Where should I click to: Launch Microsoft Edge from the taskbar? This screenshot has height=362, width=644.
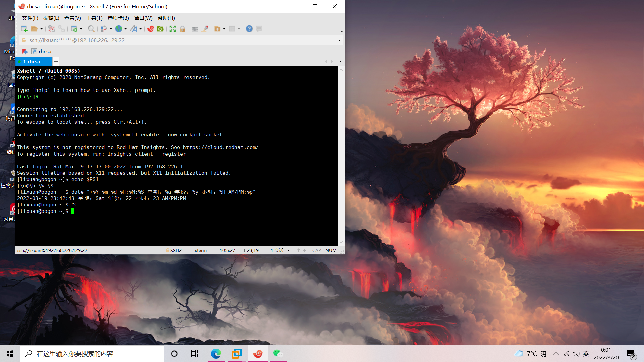point(216,353)
